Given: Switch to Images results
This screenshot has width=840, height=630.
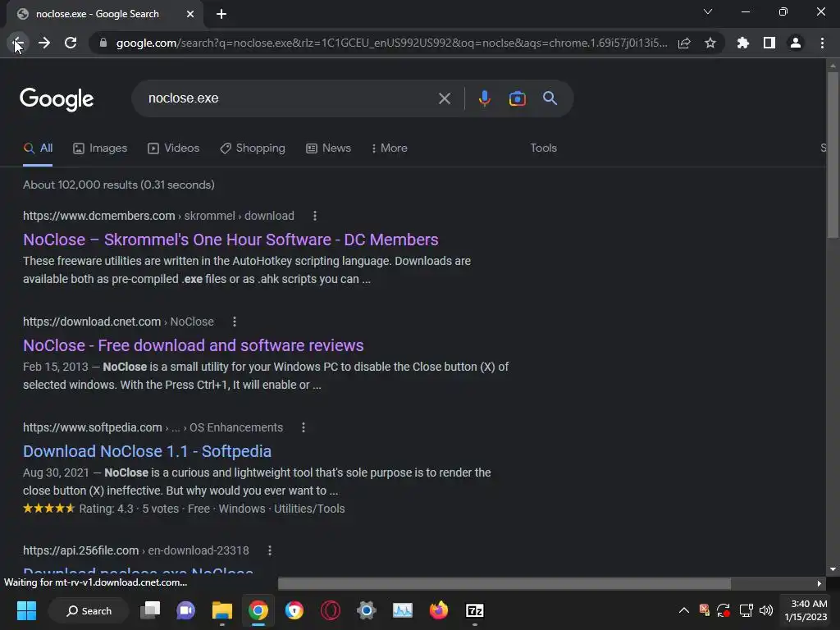Looking at the screenshot, I should [x=100, y=148].
